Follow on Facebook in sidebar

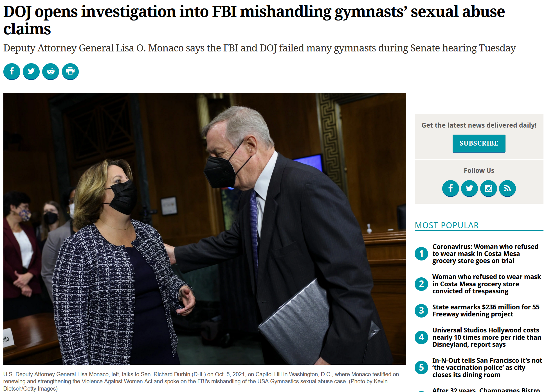click(x=451, y=188)
